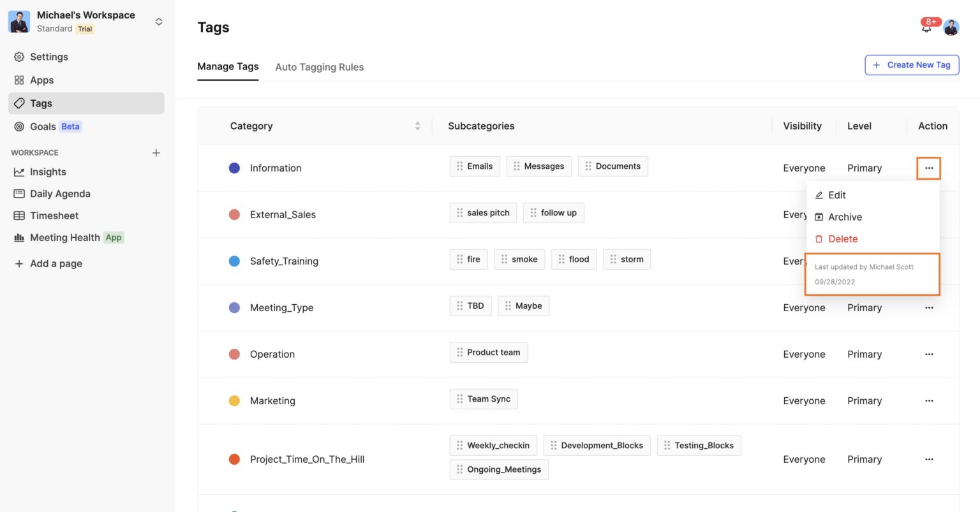Select the smoke subcategory tag
This screenshot has height=512, width=980.
[519, 260]
